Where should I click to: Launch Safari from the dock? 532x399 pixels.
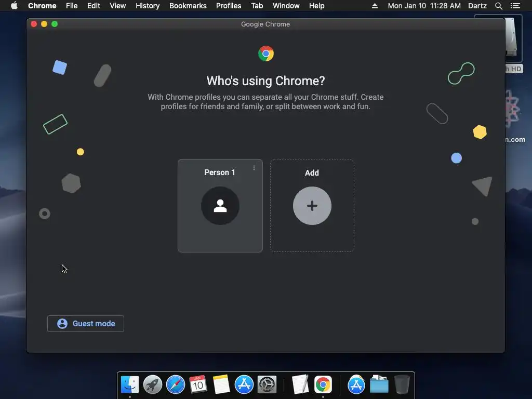[176, 385]
